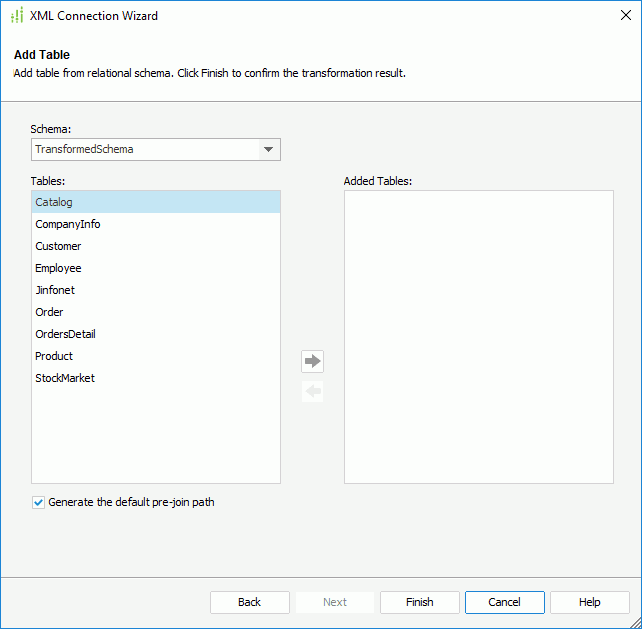Click the Back button

pyautogui.click(x=250, y=602)
